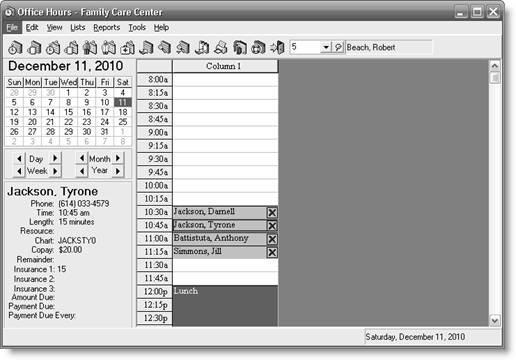Expand the provider number 5 dropdown

[326, 47]
